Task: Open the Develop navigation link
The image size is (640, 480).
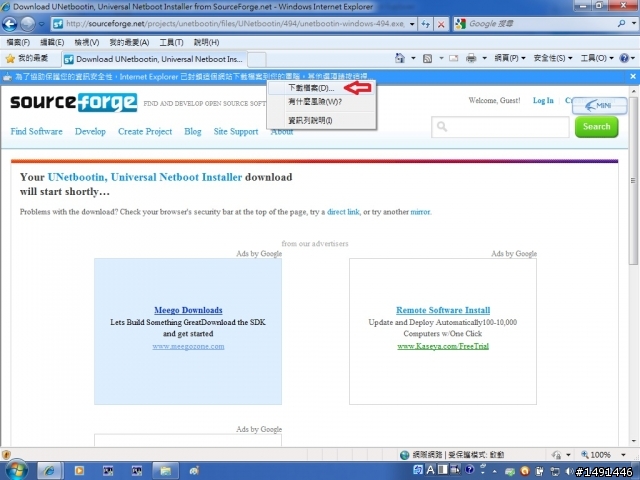Action: pos(90,131)
